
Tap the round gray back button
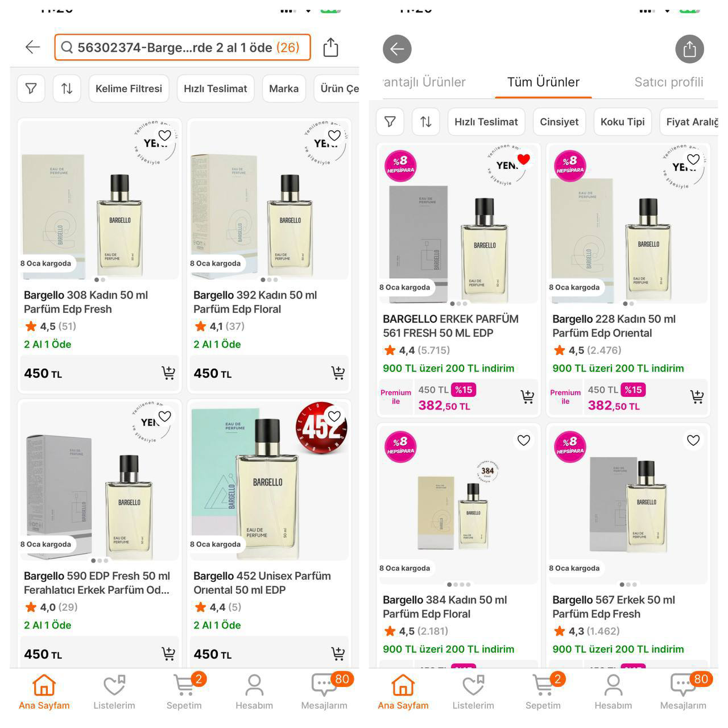click(397, 49)
